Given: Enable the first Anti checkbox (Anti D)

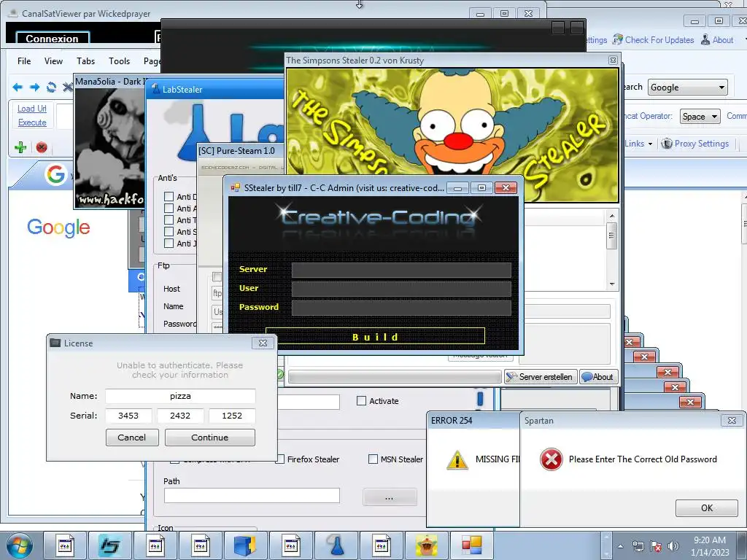Looking at the screenshot, I should click(169, 197).
